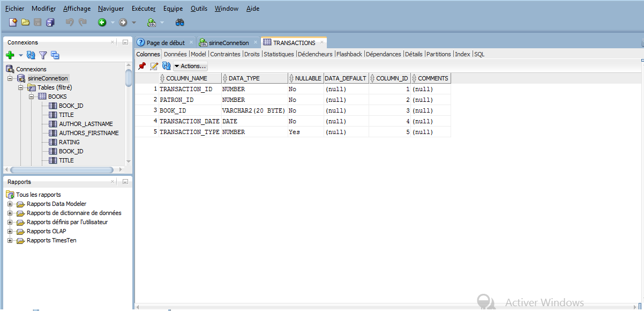Click the pencil Edit table icon
Viewport: 644px width, 311px height.
pyautogui.click(x=154, y=66)
